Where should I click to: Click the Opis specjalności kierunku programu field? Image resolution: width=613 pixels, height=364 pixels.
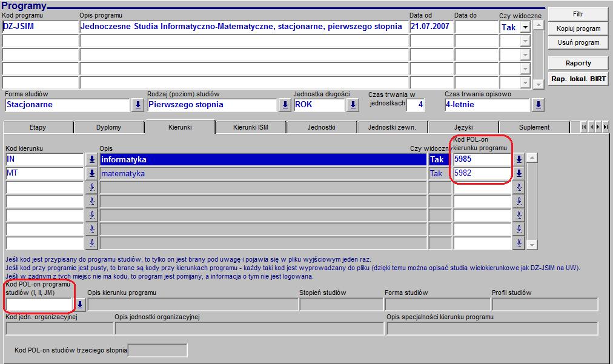492,329
